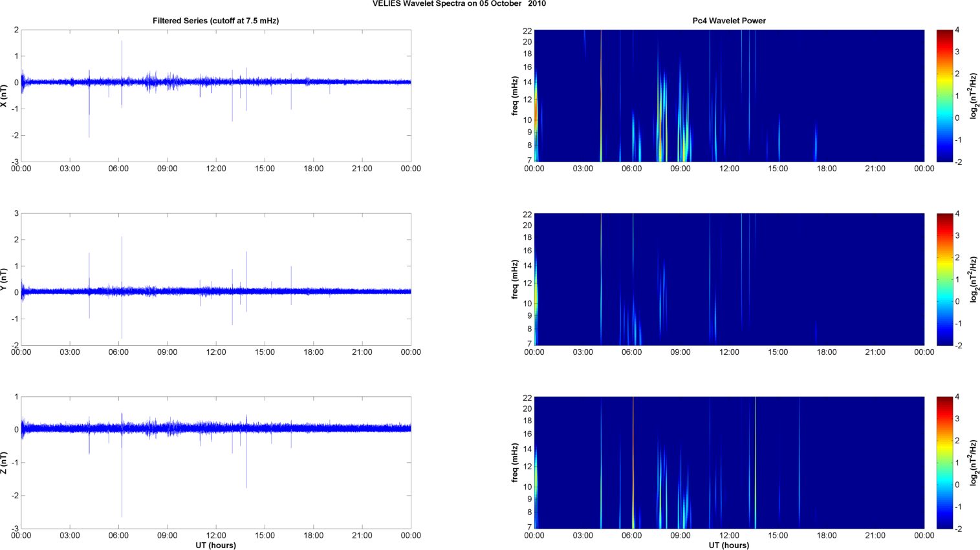Screen dimensions: 980x550
Task: Click 18:00 tick under the top wavelet plot
Action: [x=826, y=169]
